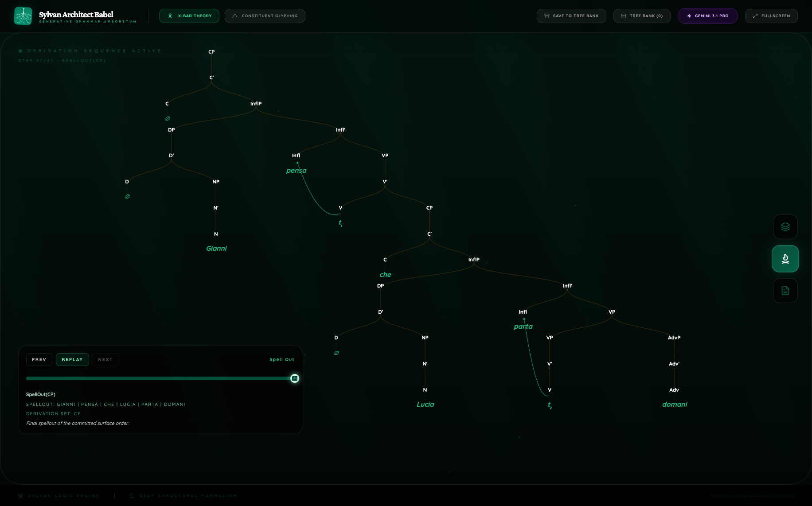Select the complementizer 'che' leaf
This screenshot has width=812, height=506.
pos(385,275)
